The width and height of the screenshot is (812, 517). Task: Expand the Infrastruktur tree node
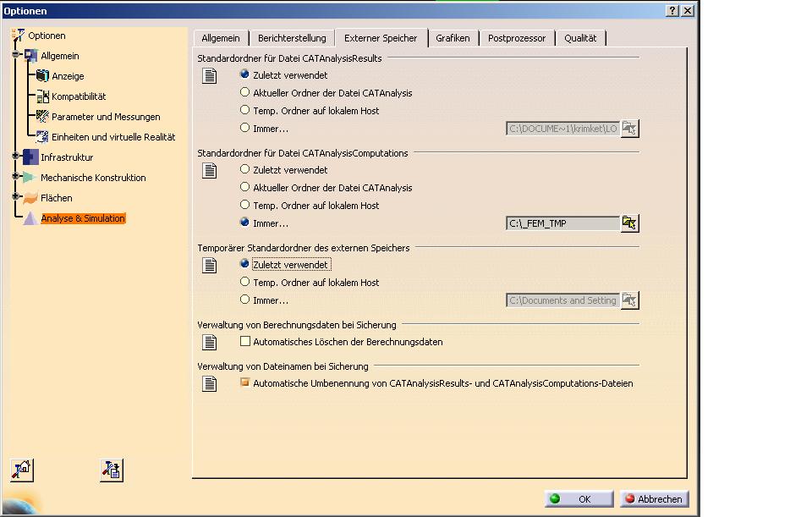(16, 156)
